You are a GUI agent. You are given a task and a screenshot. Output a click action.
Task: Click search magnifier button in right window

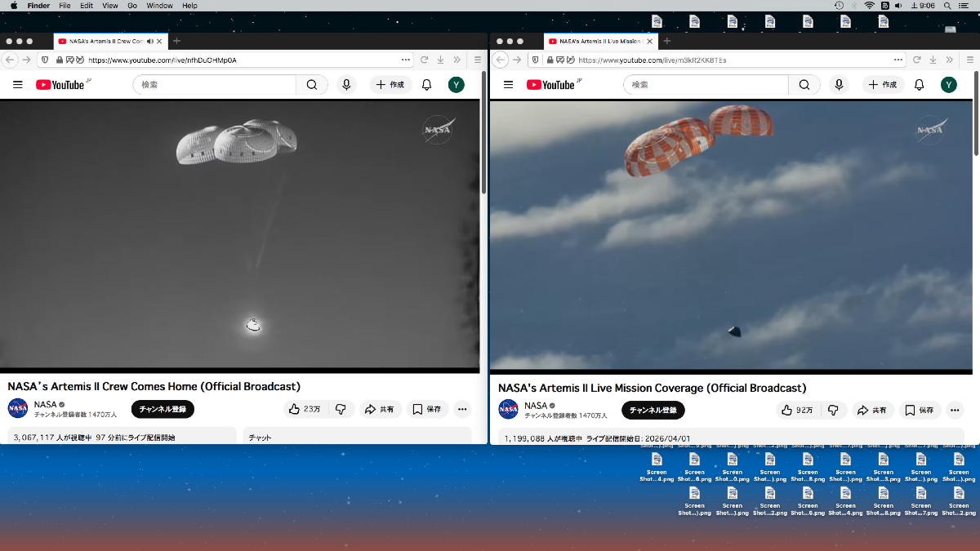(804, 85)
